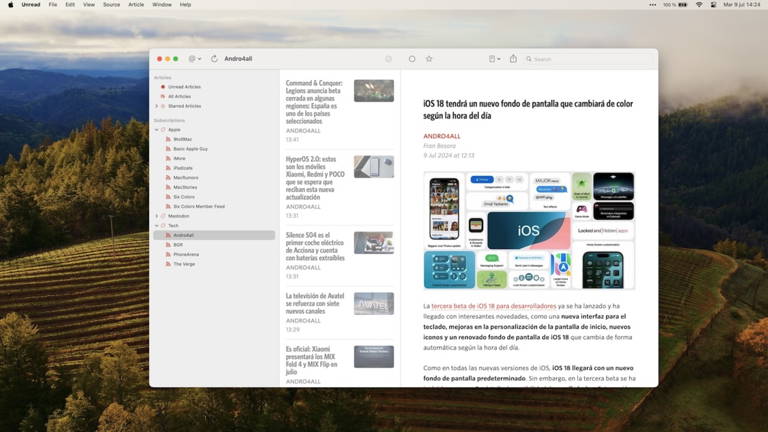
Task: Focus the Search field
Action: coord(588,59)
